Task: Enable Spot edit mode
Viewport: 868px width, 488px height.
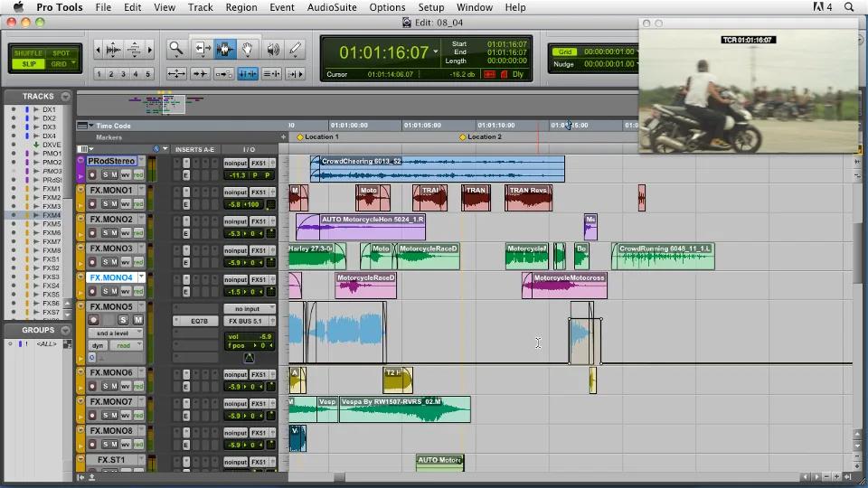Action: click(61, 53)
